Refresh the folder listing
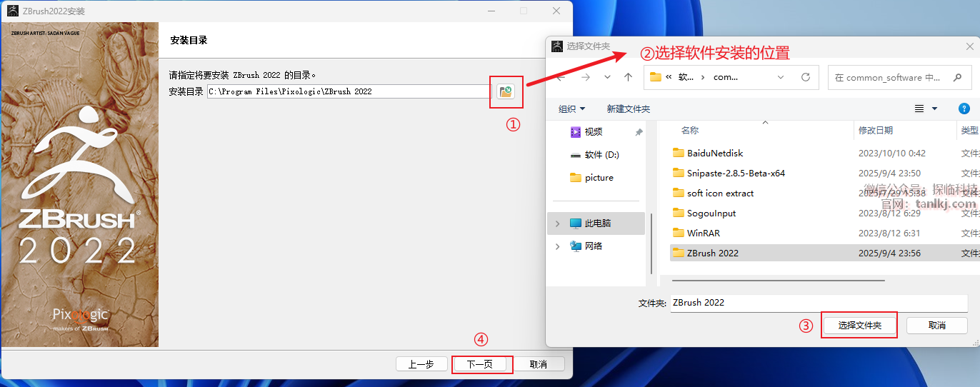Screen dimensions: 980x387 806,77
